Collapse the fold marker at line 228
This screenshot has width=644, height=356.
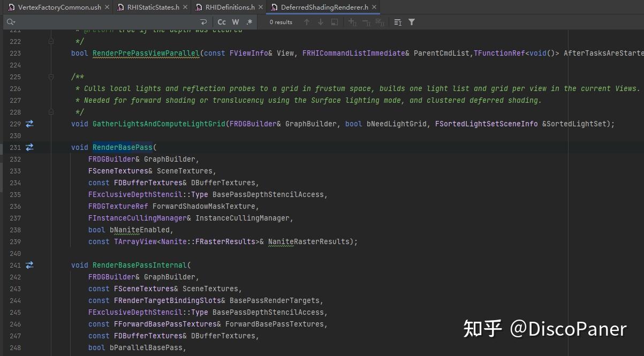[51, 112]
